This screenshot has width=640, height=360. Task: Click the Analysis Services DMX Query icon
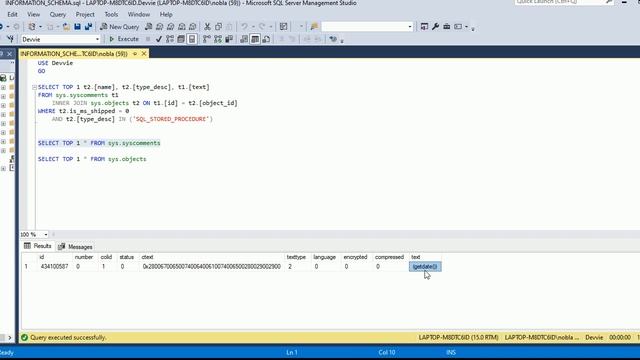tap(171, 27)
